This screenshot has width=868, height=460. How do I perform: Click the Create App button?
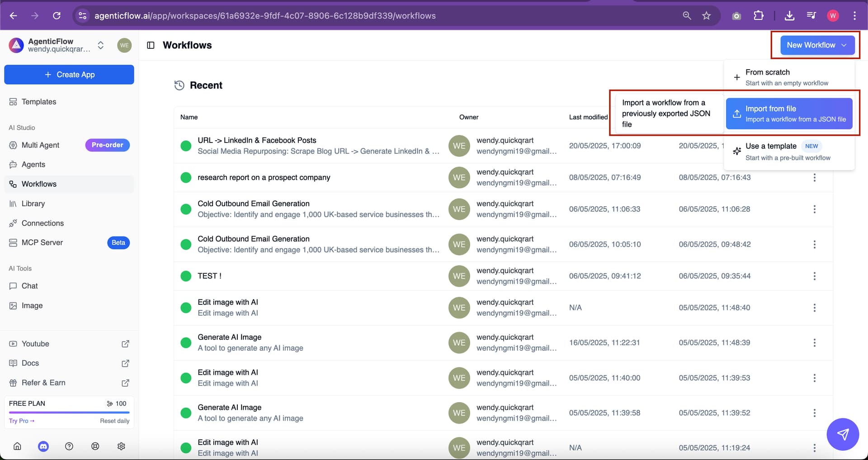(x=69, y=75)
